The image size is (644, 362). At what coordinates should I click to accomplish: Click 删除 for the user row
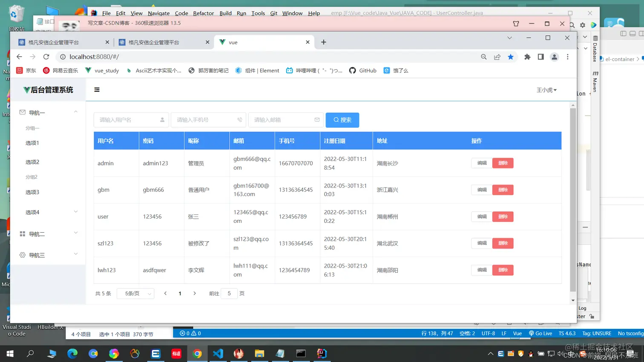click(503, 217)
